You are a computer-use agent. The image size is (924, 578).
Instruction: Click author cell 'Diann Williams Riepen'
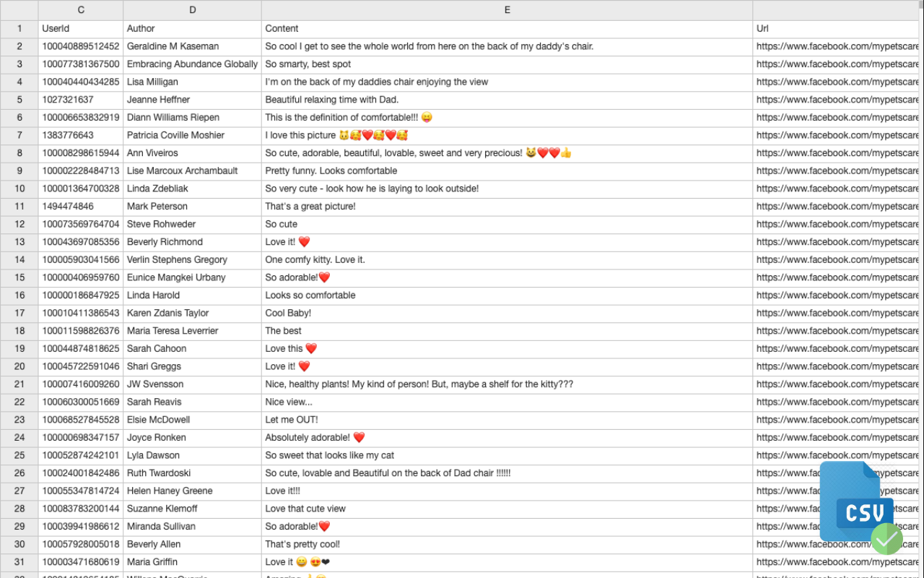tap(193, 118)
